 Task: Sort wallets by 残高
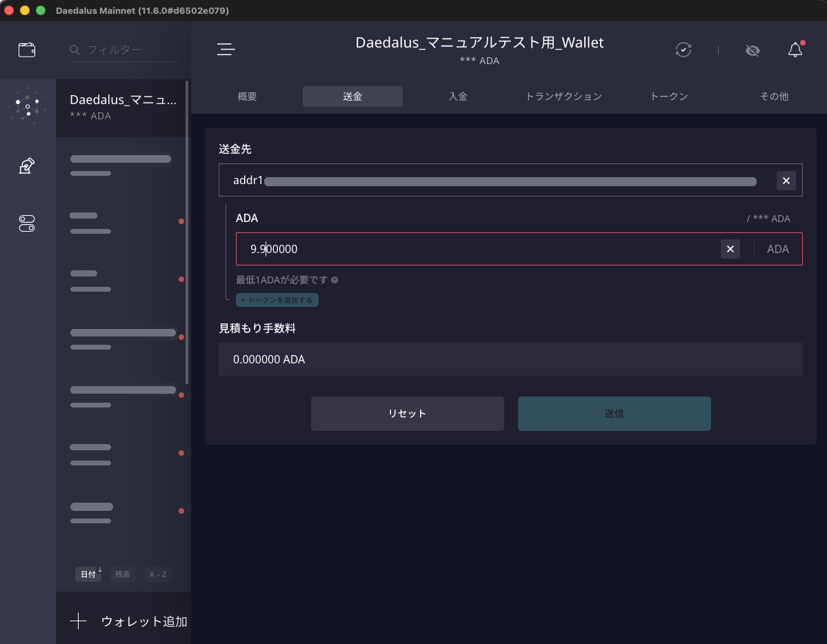122,574
